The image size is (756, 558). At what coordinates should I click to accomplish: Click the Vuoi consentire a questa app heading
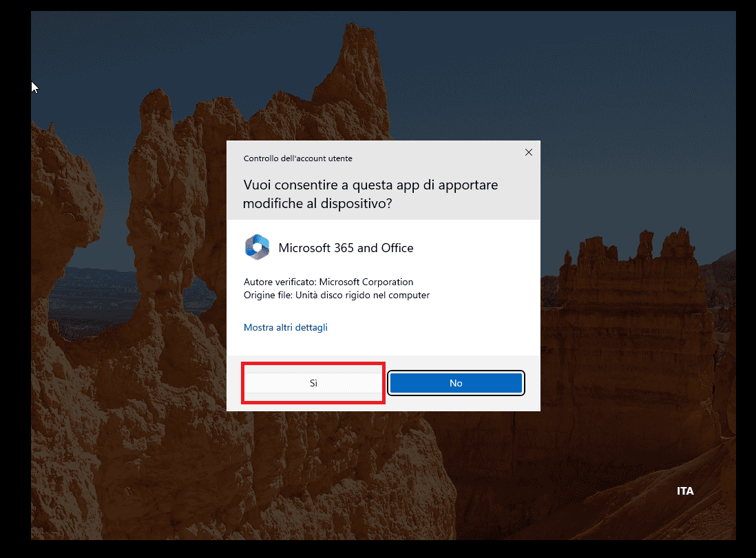370,194
